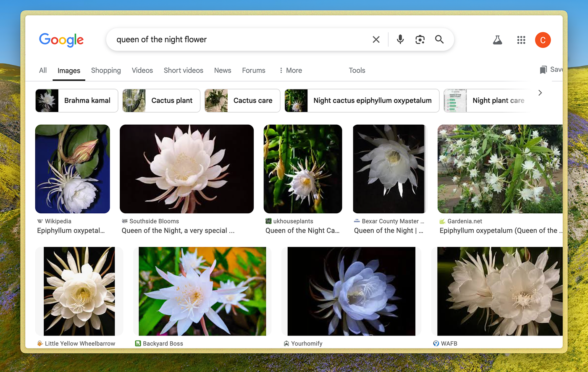This screenshot has width=588, height=372.
Task: Switch to the All results tab
Action: point(43,70)
